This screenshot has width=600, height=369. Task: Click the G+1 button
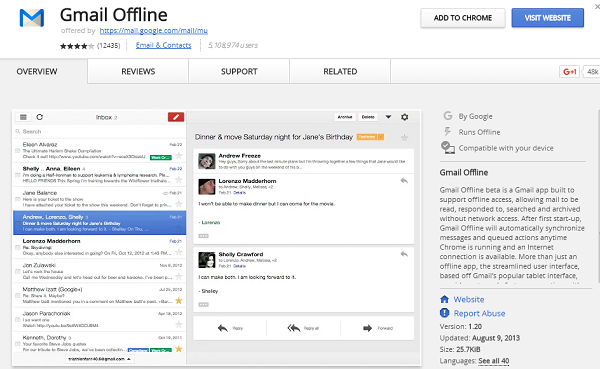[x=569, y=72]
